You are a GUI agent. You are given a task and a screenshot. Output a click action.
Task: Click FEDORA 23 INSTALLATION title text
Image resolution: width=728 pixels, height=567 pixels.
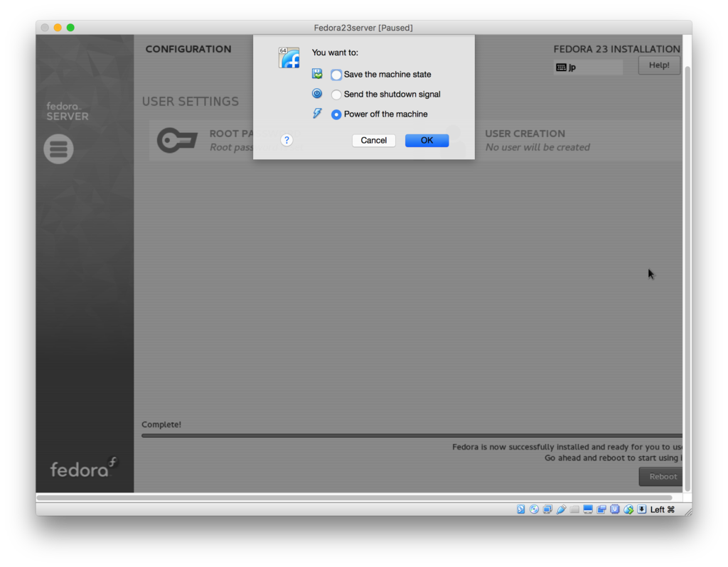(x=616, y=49)
